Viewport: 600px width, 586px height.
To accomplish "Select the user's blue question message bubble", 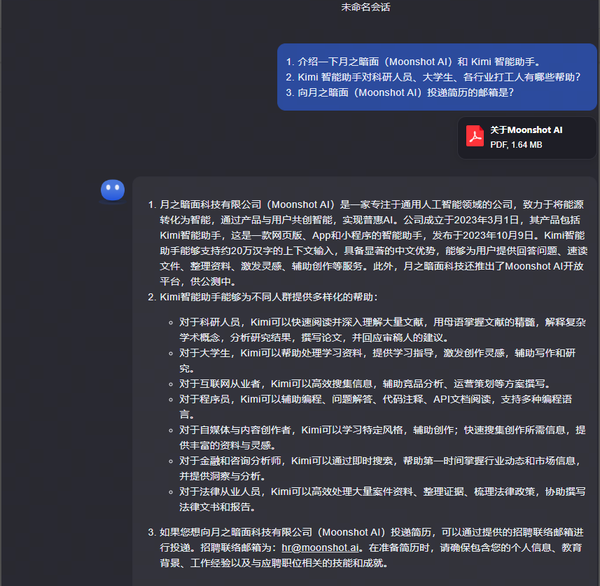I will [x=437, y=77].
